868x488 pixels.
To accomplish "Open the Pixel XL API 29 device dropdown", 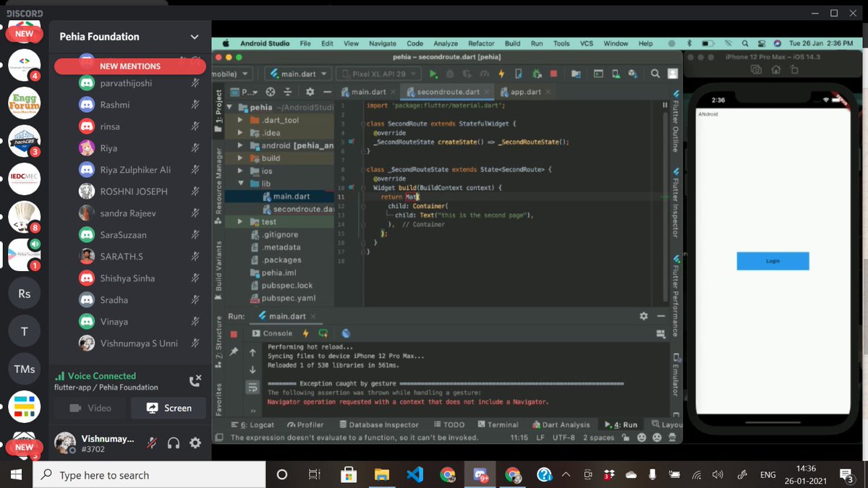I will coord(378,74).
